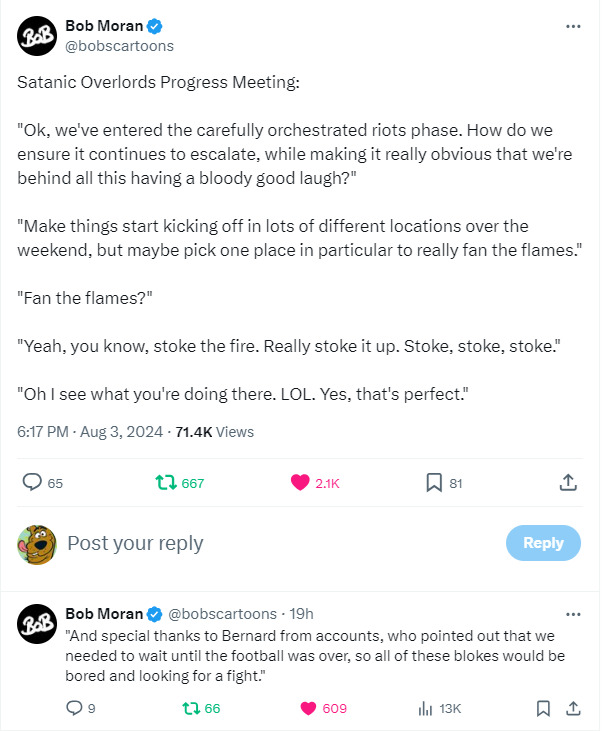Open Bob Moran's profile avatar at top

[36, 36]
